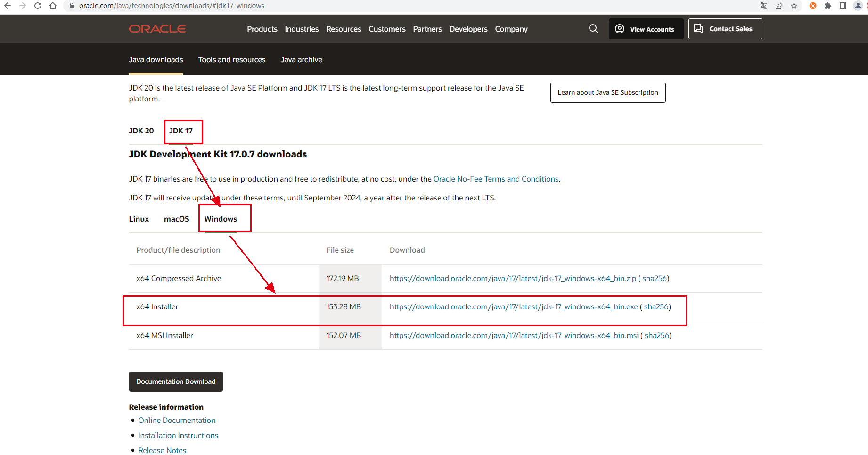
Task: Switch to the Java archive tab
Action: [x=302, y=59]
